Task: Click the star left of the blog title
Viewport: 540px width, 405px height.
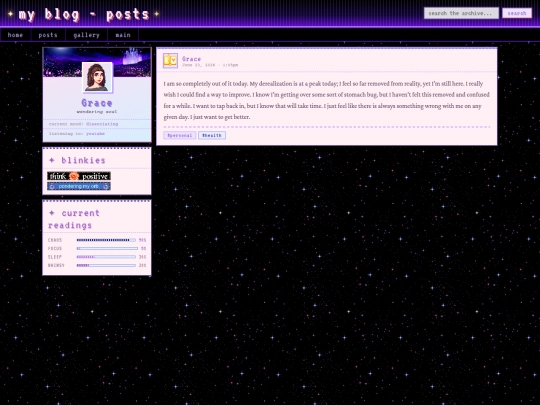Action: [10, 14]
